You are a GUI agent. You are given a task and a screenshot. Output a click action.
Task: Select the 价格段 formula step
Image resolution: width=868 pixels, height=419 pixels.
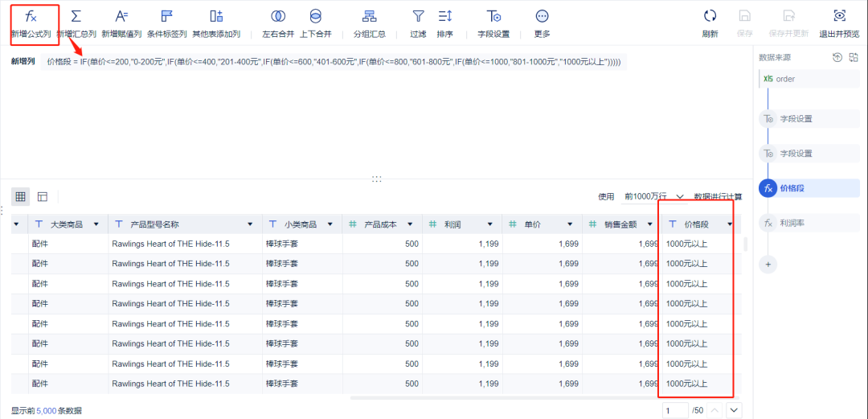click(809, 188)
